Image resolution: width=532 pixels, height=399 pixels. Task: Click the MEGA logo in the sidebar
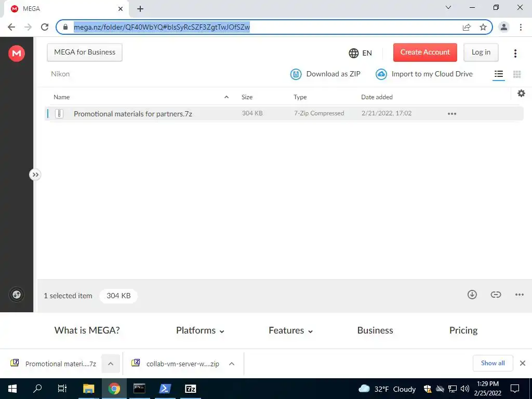point(17,54)
